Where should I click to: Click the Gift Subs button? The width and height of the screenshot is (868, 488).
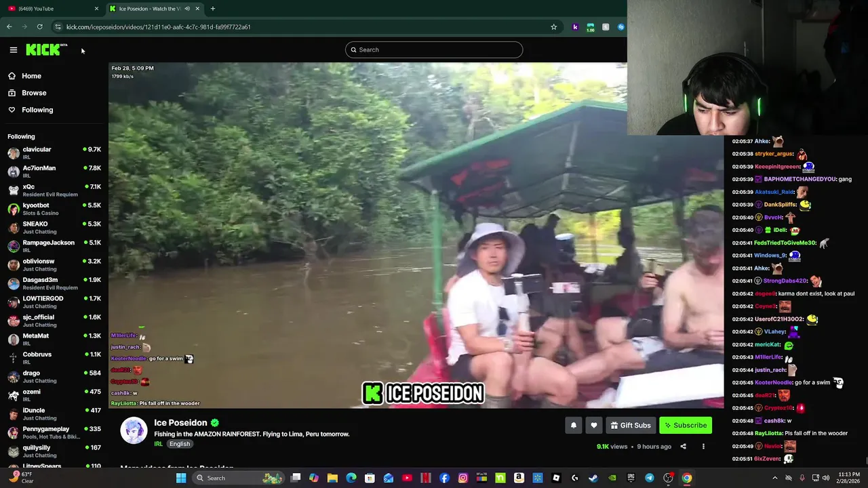(x=631, y=426)
